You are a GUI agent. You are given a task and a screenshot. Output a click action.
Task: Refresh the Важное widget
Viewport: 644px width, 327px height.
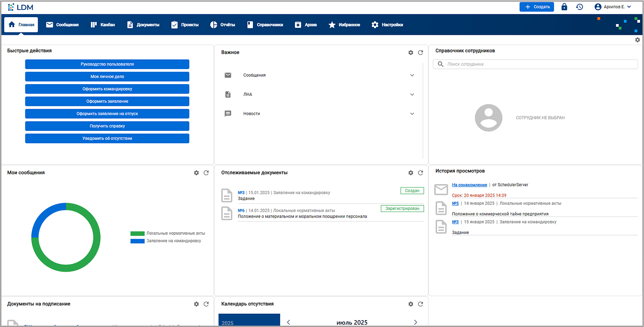pyautogui.click(x=420, y=52)
